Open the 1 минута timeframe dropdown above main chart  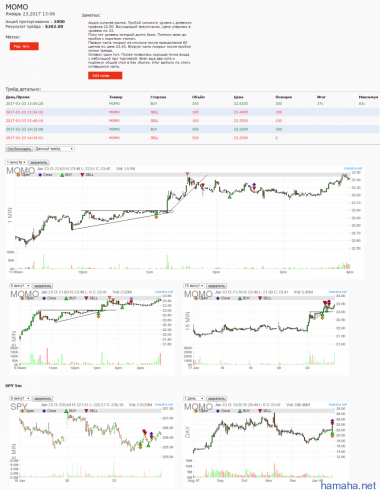click(16, 162)
